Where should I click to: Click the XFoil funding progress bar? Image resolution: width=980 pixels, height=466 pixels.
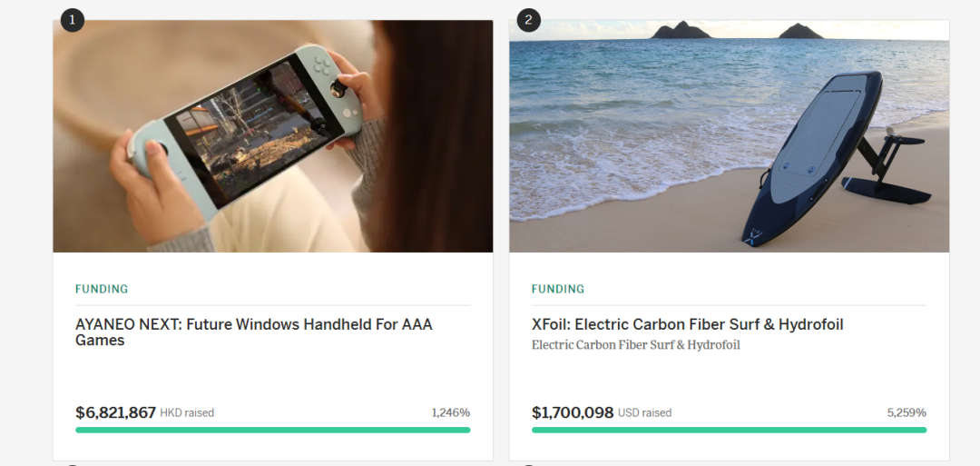click(729, 430)
